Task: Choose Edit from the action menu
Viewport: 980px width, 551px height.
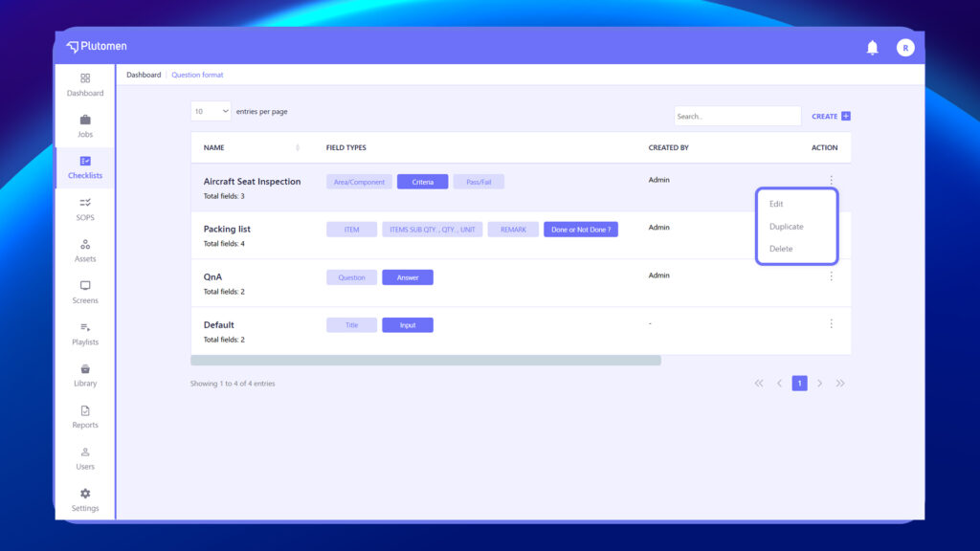Action: (x=776, y=204)
